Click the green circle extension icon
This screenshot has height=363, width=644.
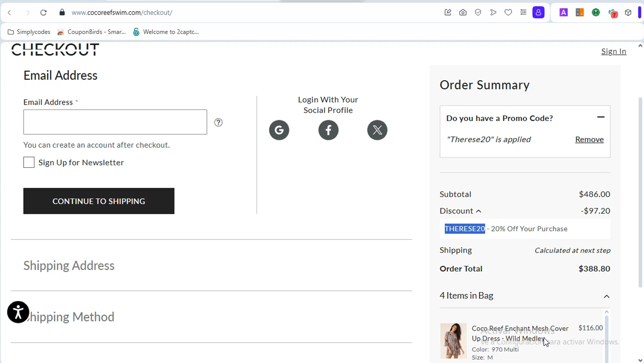(596, 12)
